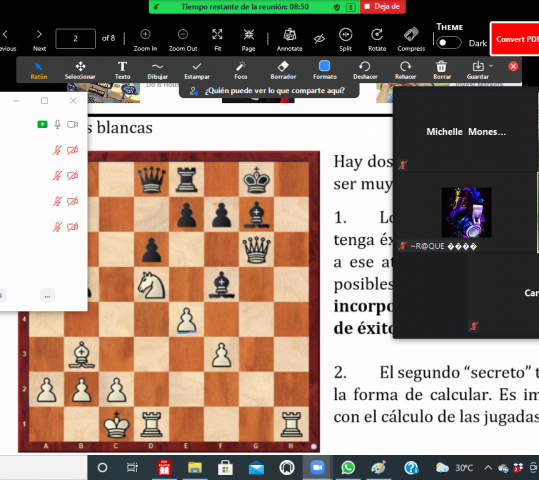Show hidden system tray icons chevron
Image resolution: width=539 pixels, height=480 pixels.
coord(488,468)
